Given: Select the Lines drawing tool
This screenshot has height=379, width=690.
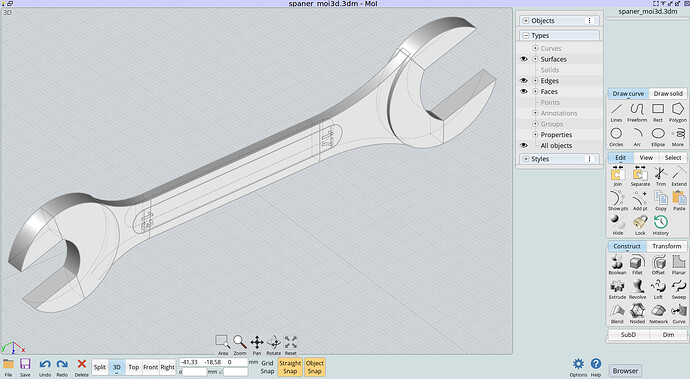Looking at the screenshot, I should click(x=617, y=112).
